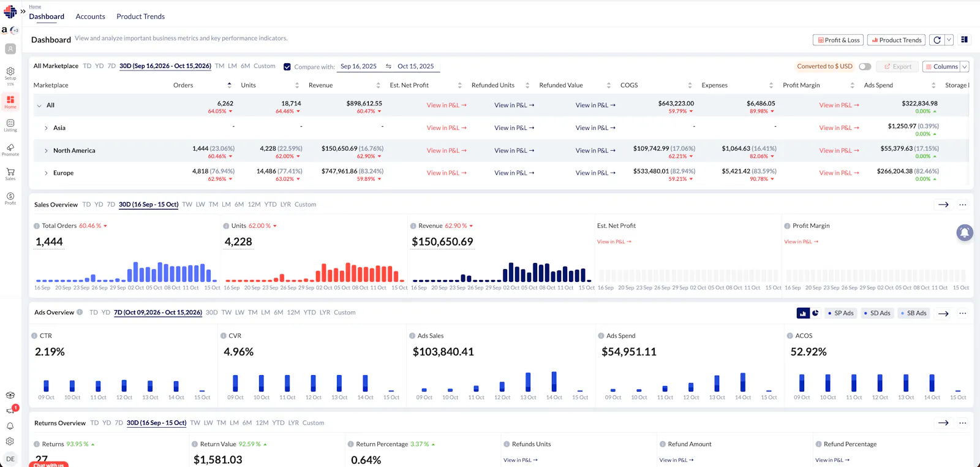Image resolution: width=980 pixels, height=467 pixels.
Task: Collapse the All marketplace row
Action: (39, 105)
